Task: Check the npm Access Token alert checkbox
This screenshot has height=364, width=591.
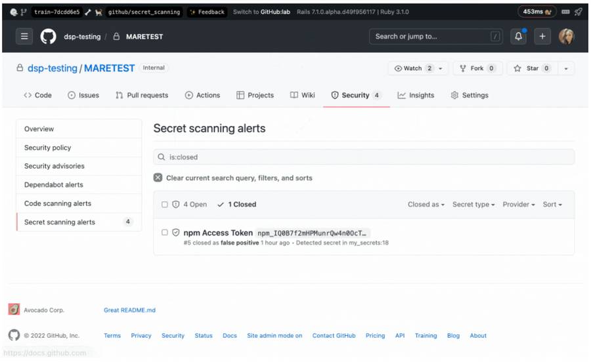Action: (165, 232)
